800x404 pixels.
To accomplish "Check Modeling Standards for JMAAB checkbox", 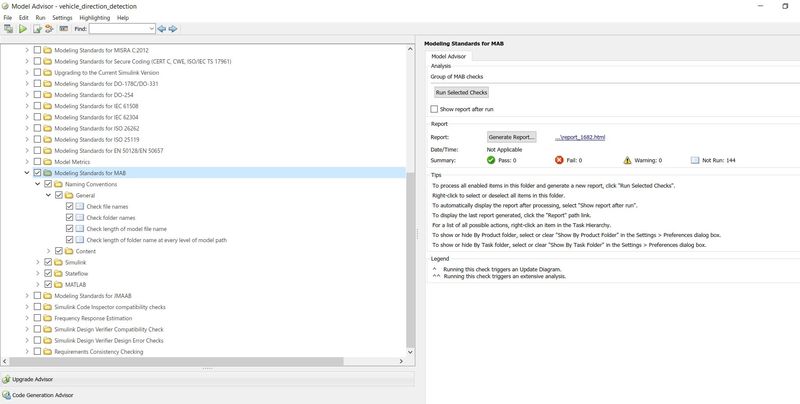I will [37, 296].
